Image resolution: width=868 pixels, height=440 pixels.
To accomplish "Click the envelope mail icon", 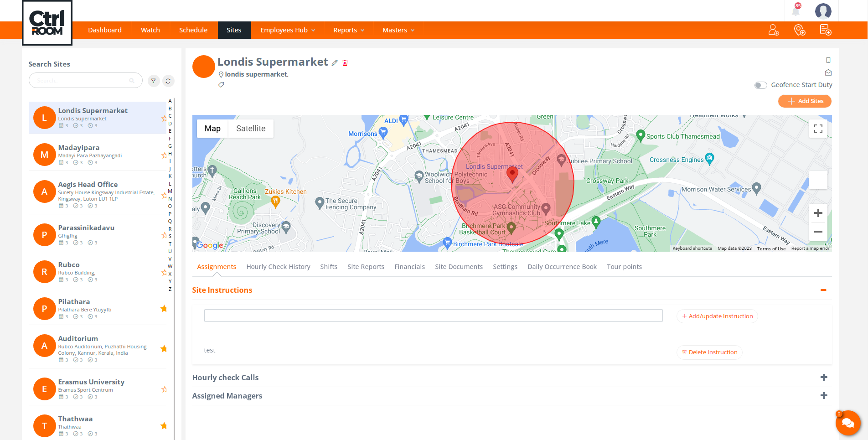I will coord(828,72).
